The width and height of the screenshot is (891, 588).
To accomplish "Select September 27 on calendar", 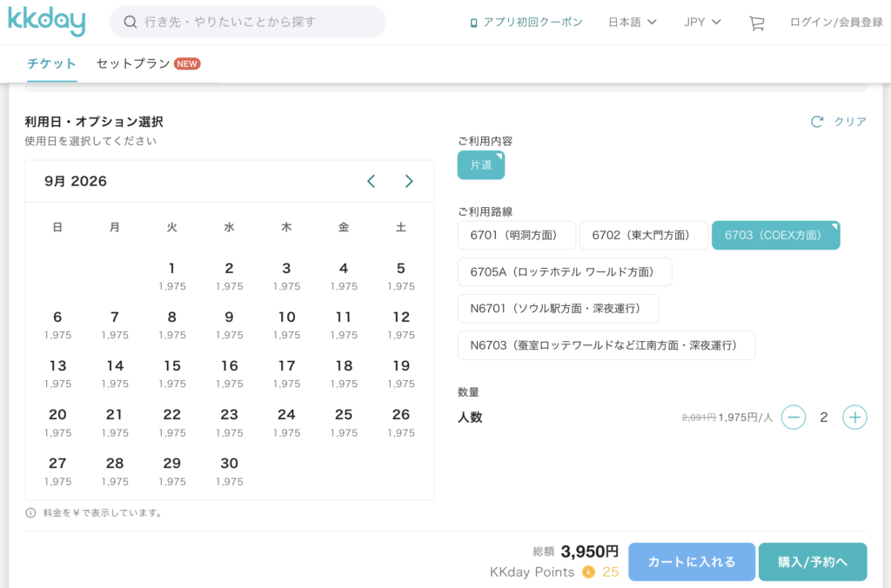I will tap(57, 471).
